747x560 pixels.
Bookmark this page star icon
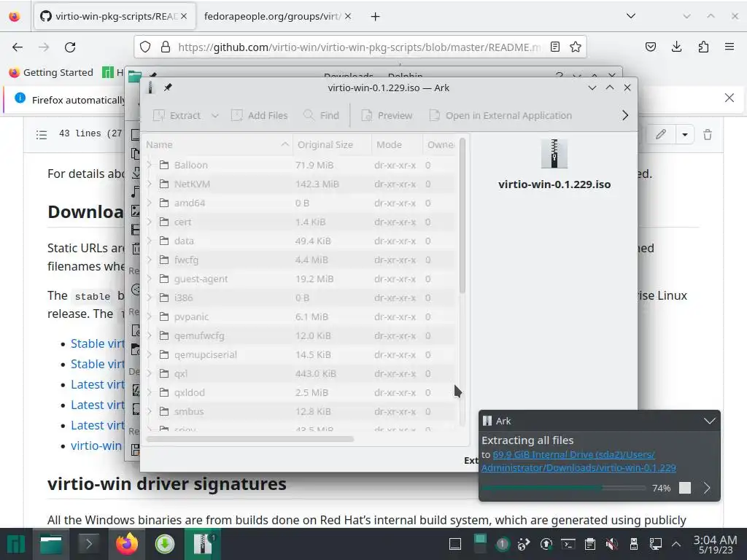tap(576, 47)
